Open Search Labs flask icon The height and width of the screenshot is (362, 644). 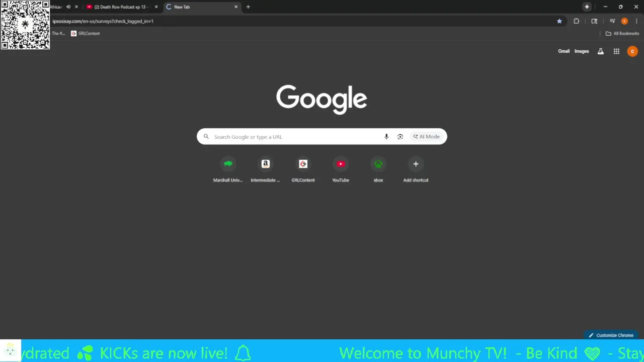coord(601,51)
